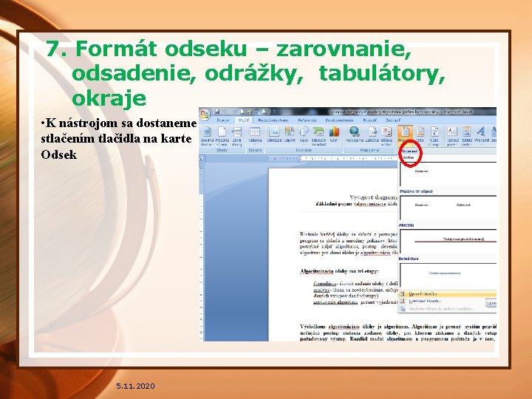
Task: Choose Odstrániť hlavičku menu entry
Action: coord(441,301)
